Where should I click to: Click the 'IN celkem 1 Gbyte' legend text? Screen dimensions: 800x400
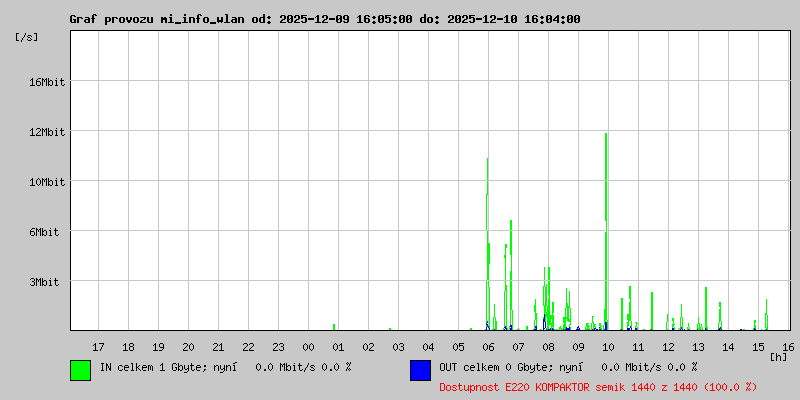153,367
